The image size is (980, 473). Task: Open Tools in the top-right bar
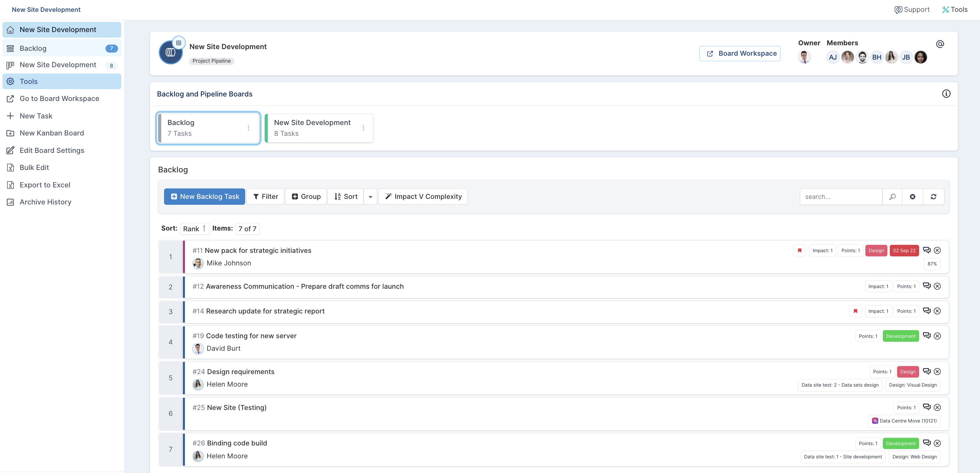tap(955, 9)
